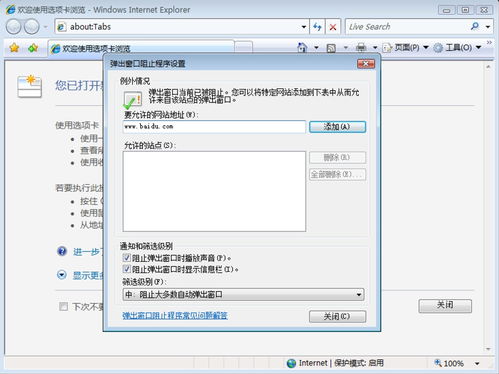Viewport: 499px width, 374px height.
Task: Open the search provider options dropdown
Action: [x=488, y=27]
